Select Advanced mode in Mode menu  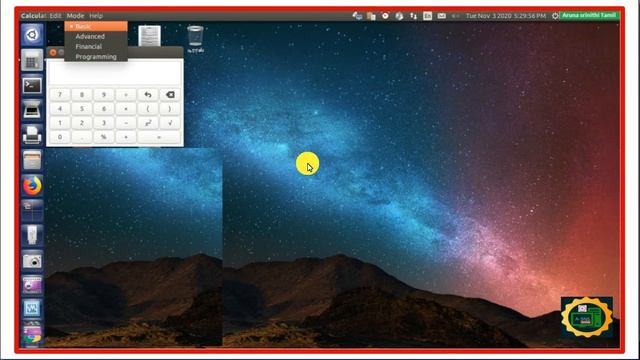96,36
